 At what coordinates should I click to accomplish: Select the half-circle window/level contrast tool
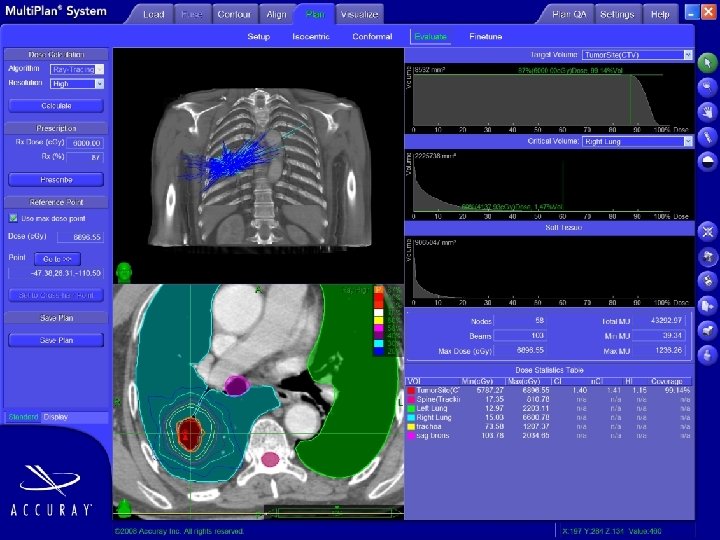point(707,161)
